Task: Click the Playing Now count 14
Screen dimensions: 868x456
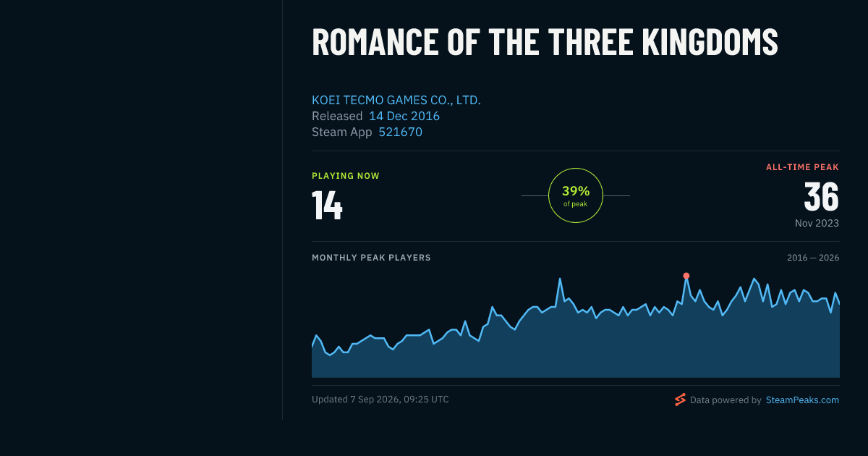Action: tap(327, 205)
